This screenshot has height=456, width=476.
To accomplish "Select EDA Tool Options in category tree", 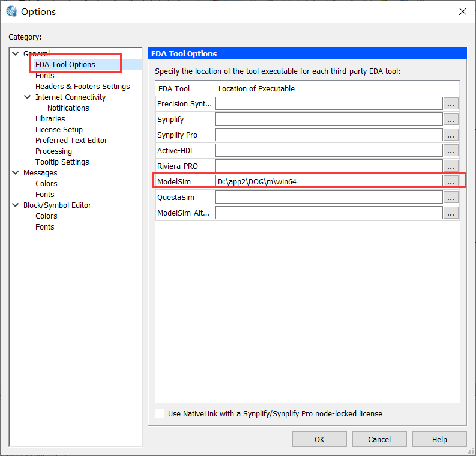I will 65,64.
